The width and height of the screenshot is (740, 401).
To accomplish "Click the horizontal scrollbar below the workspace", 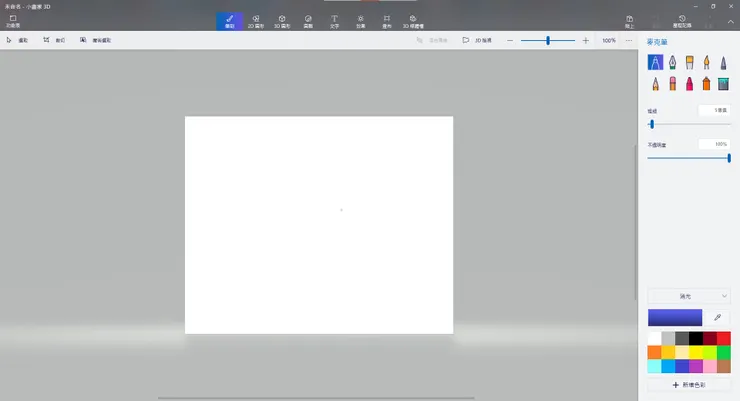I will tap(316, 398).
